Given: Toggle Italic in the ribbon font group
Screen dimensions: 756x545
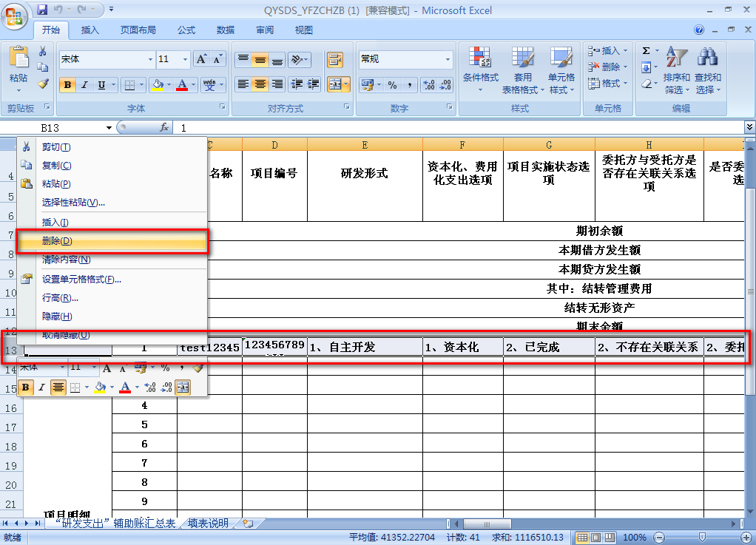Looking at the screenshot, I should pyautogui.click(x=84, y=85).
